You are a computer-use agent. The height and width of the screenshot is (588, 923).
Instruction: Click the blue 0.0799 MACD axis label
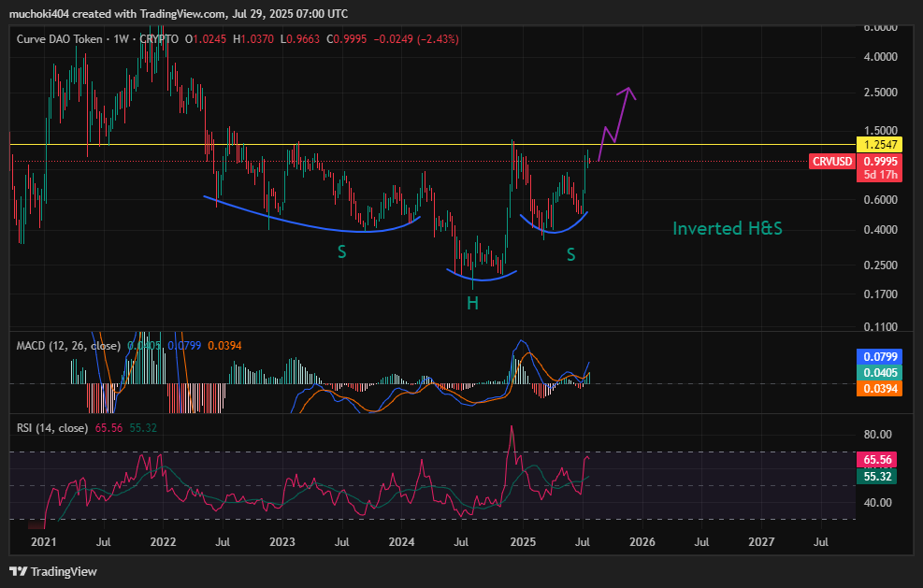[880, 357]
